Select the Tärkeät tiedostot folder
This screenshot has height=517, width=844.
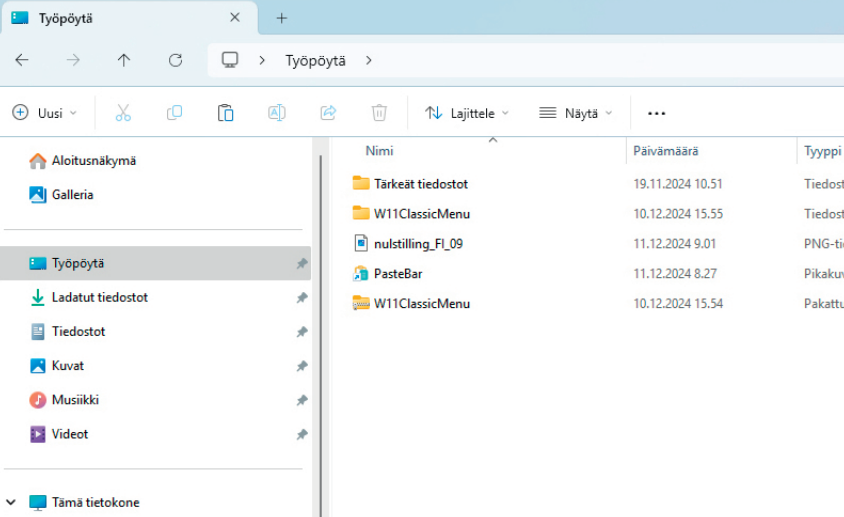point(420,184)
